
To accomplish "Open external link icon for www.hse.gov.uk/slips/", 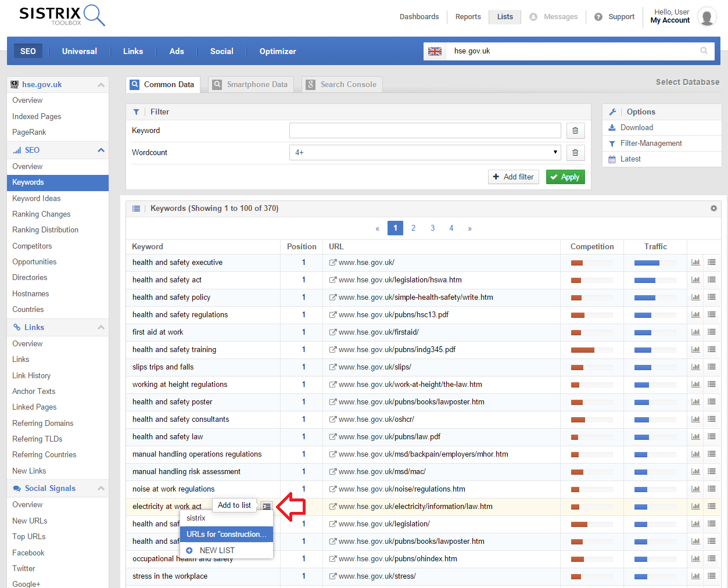I will pyautogui.click(x=333, y=367).
